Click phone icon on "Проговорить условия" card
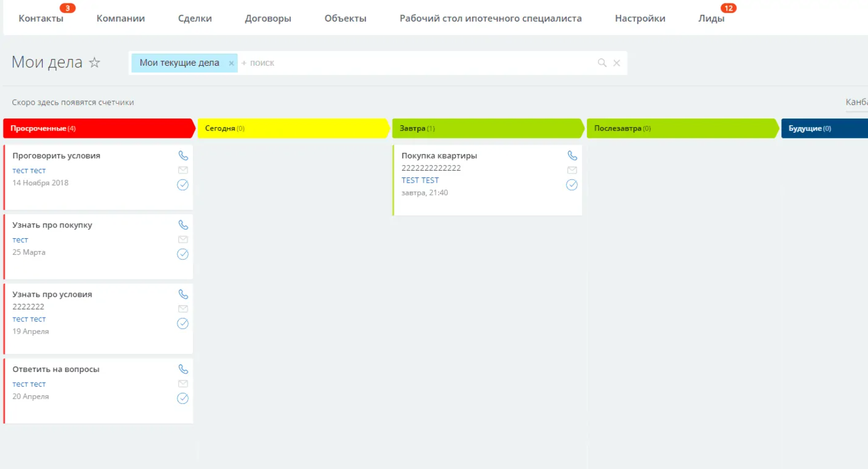The height and width of the screenshot is (469, 868). tap(183, 155)
